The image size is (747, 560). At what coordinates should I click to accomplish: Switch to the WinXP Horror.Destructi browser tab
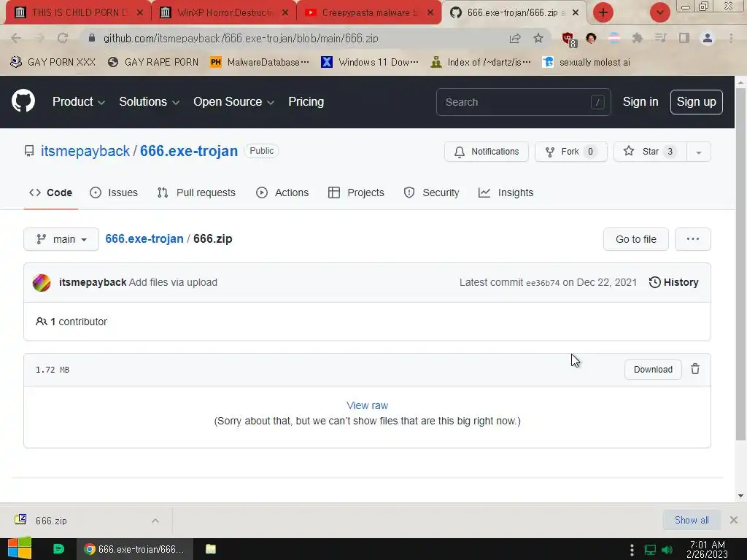click(224, 12)
